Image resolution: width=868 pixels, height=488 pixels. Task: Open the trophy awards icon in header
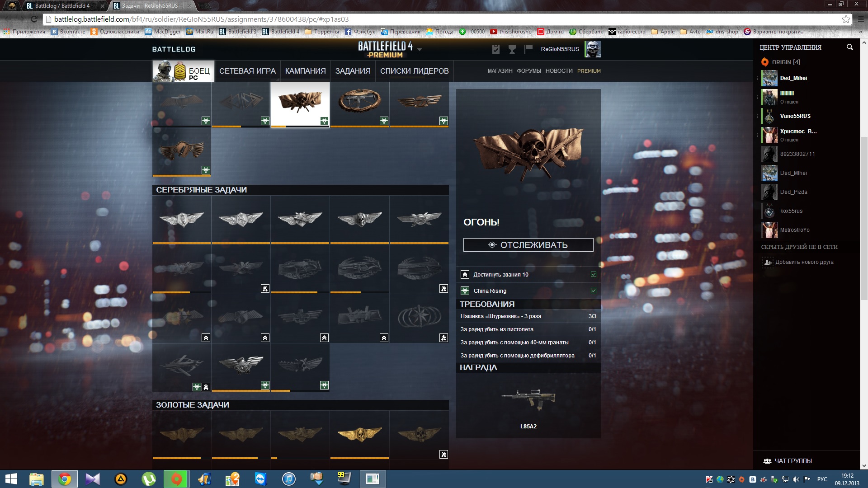(512, 49)
